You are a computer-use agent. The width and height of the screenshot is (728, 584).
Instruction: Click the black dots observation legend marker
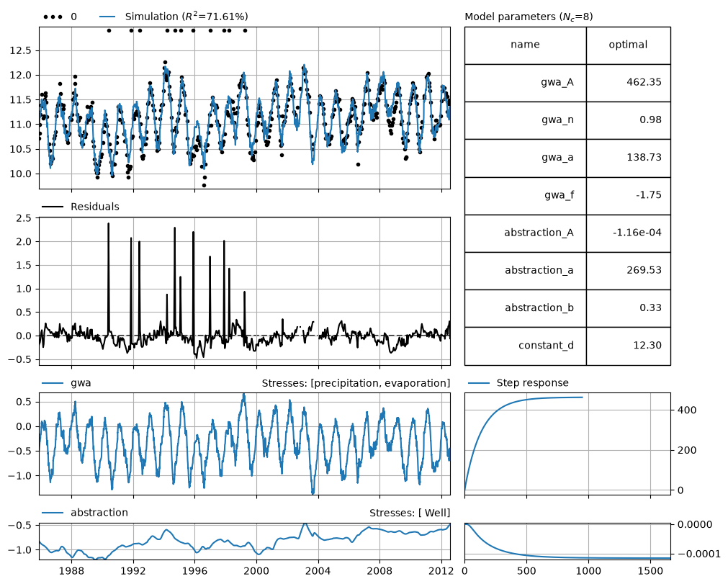click(x=53, y=17)
